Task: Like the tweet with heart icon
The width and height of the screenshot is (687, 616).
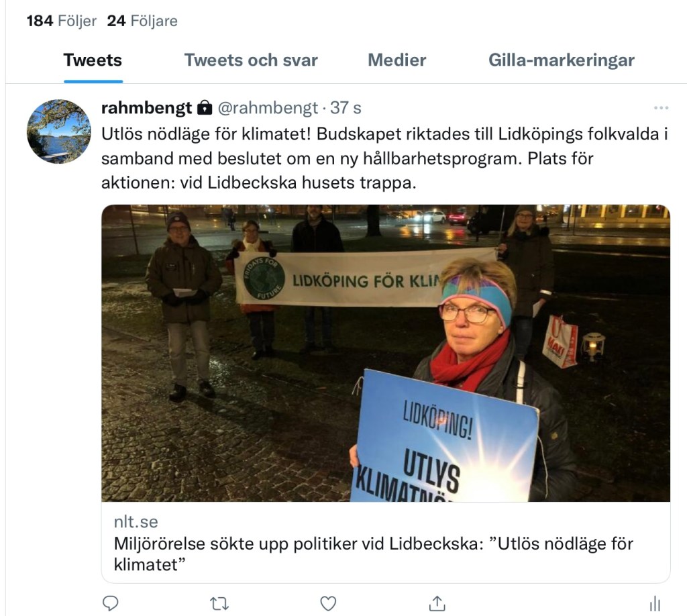Action: [x=328, y=603]
